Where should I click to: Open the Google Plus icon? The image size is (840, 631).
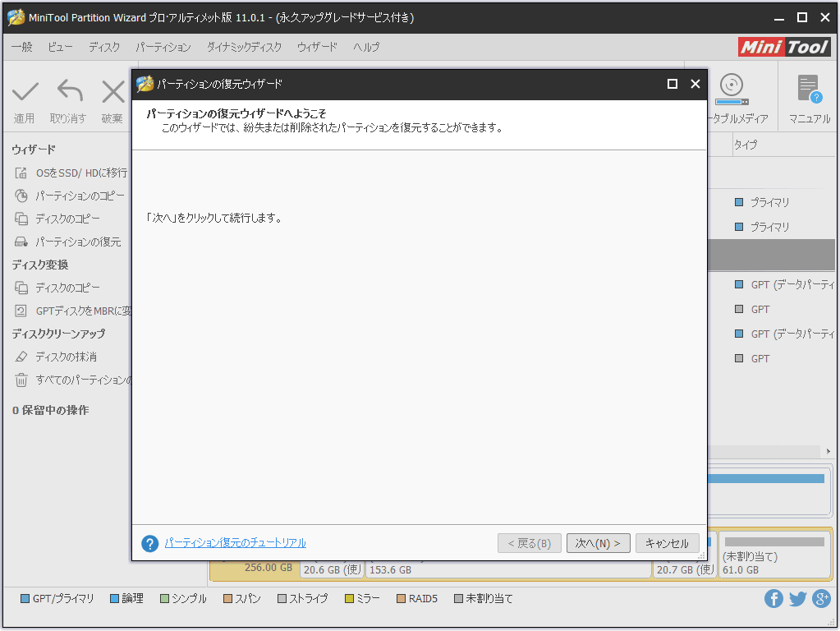pos(821,599)
